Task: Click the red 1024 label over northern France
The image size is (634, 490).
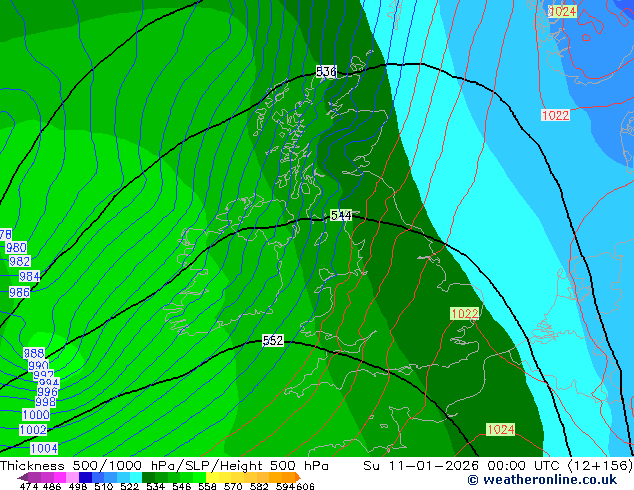Action: (501, 429)
